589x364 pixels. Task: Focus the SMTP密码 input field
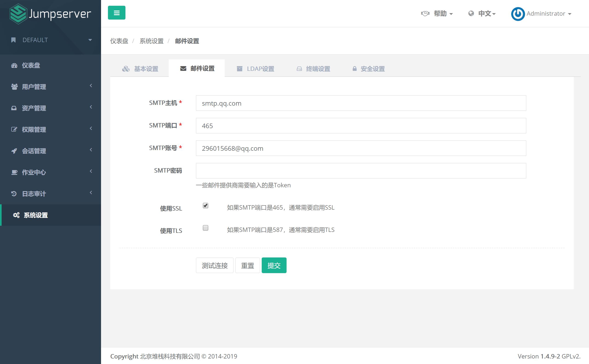[x=361, y=171]
